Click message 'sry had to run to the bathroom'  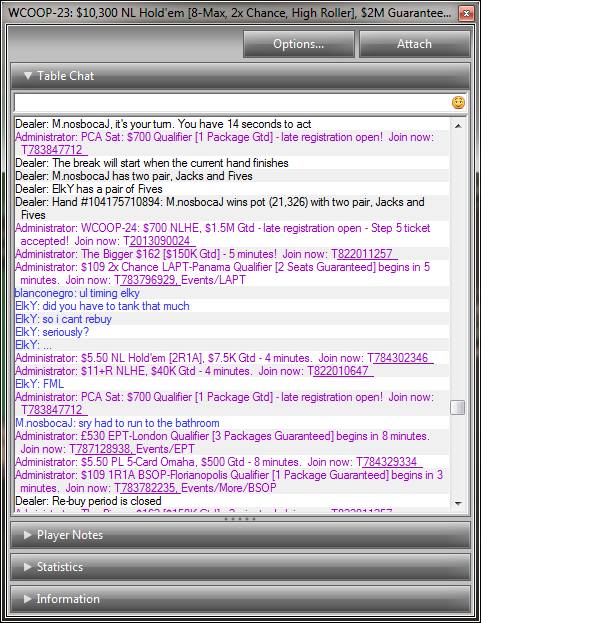click(x=149, y=423)
